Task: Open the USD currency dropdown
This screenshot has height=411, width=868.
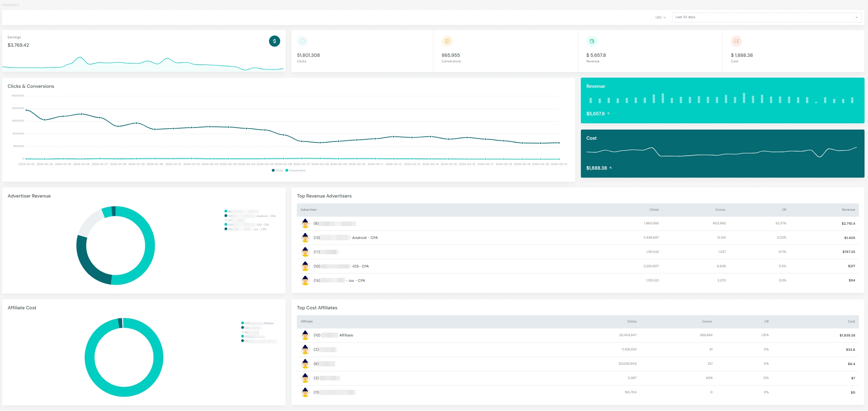Action: pyautogui.click(x=660, y=17)
